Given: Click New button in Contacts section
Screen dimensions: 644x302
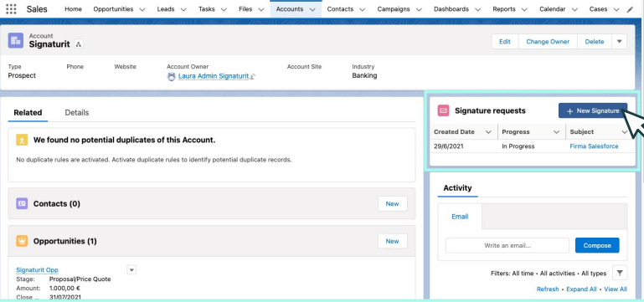Looking at the screenshot, I should [x=392, y=203].
